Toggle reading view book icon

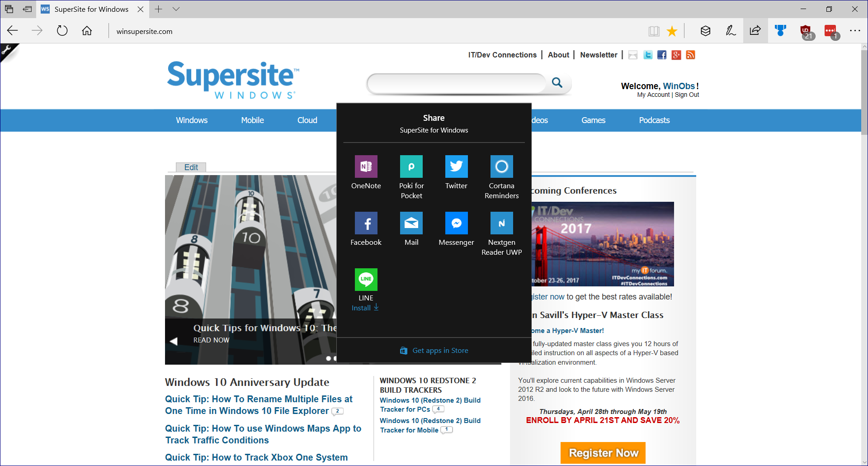tap(654, 31)
